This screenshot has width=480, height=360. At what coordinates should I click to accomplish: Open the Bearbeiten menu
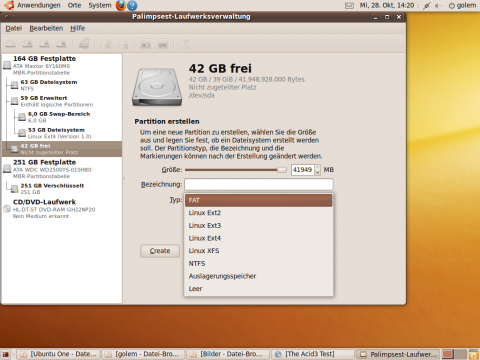pyautogui.click(x=46, y=28)
